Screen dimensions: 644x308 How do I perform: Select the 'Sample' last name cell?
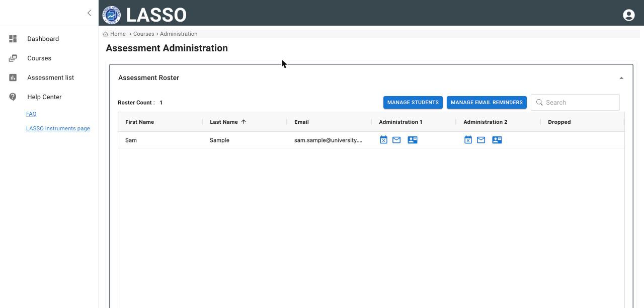pyautogui.click(x=219, y=140)
